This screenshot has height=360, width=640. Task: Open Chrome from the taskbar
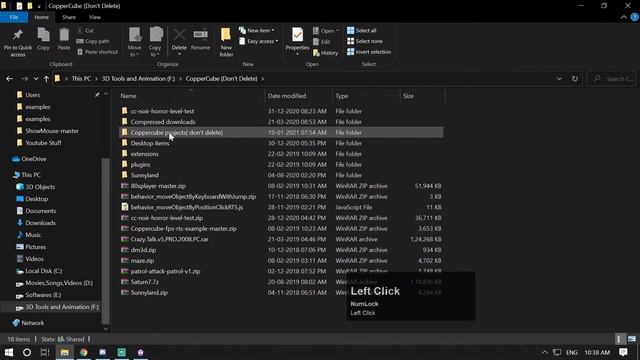click(x=83, y=352)
